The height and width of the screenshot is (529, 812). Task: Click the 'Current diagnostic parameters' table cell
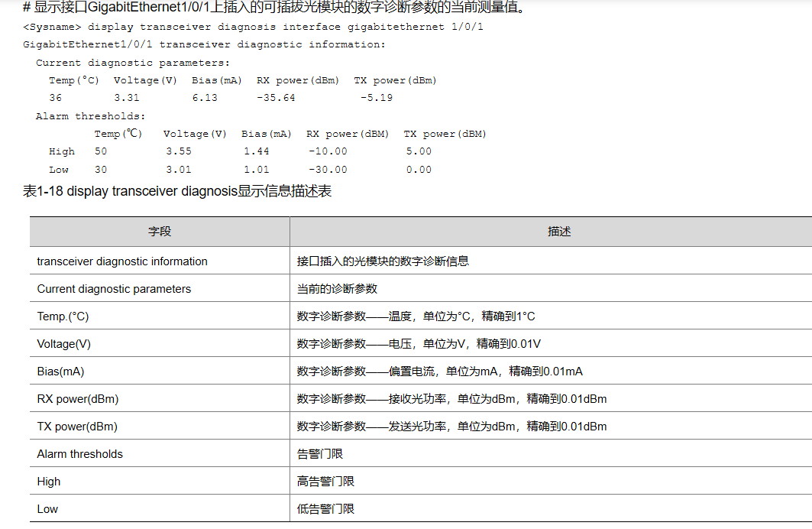(160, 289)
